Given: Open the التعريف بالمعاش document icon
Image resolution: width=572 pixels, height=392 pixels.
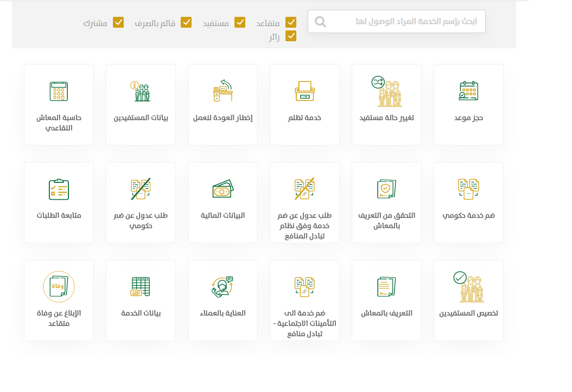Looking at the screenshot, I should pos(387,287).
